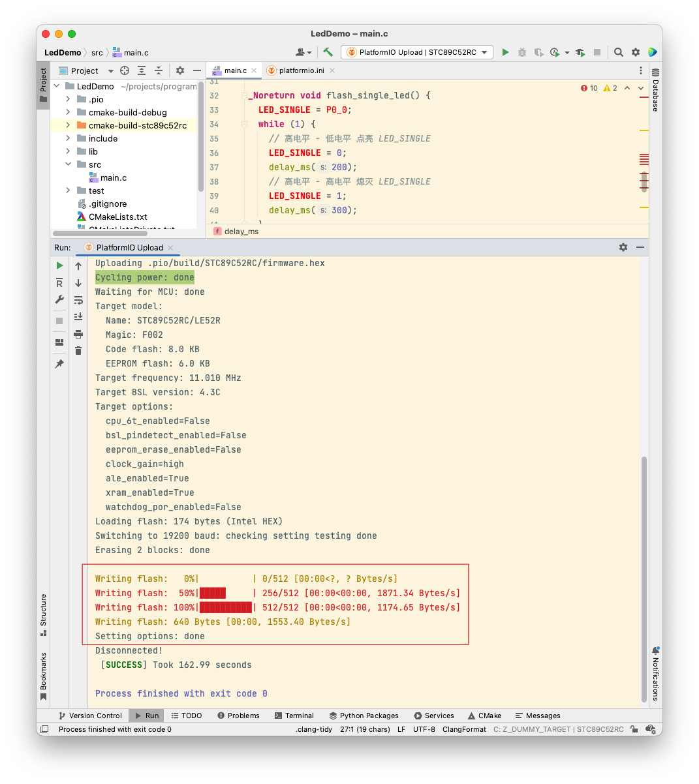The width and height of the screenshot is (699, 784).
Task: Click the Problems tool window button
Action: pyautogui.click(x=238, y=716)
